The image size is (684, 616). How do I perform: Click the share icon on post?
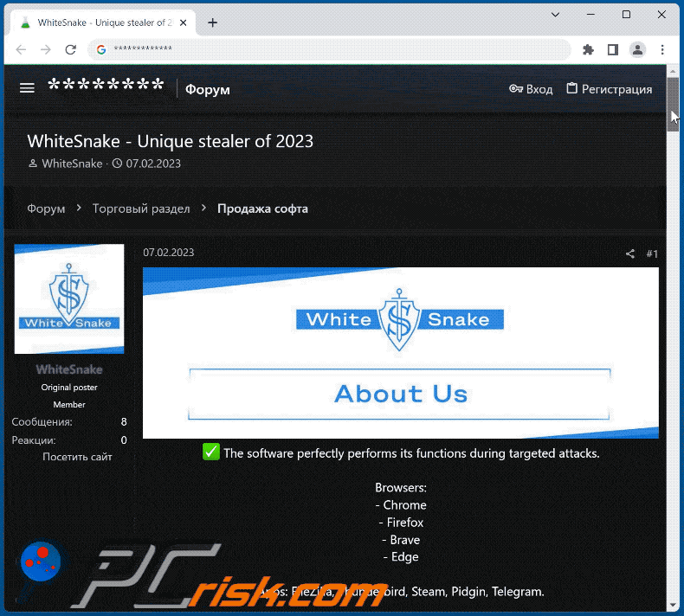[629, 253]
